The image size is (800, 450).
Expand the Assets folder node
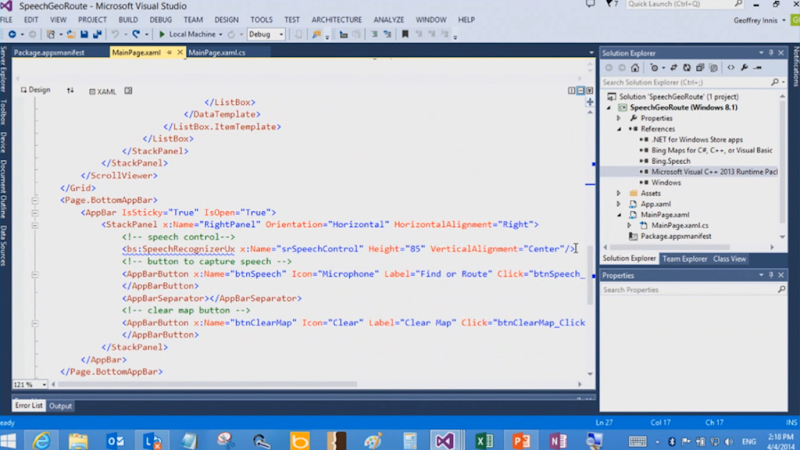(x=619, y=193)
